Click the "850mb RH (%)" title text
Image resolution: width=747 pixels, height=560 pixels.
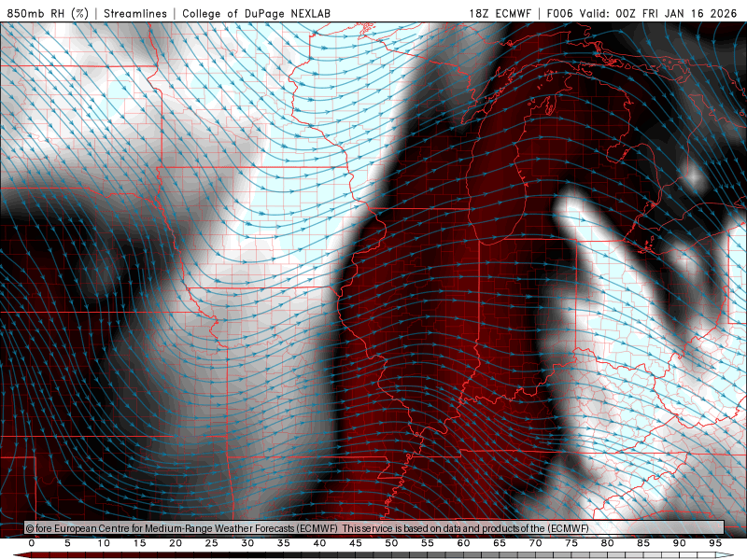tap(49, 13)
